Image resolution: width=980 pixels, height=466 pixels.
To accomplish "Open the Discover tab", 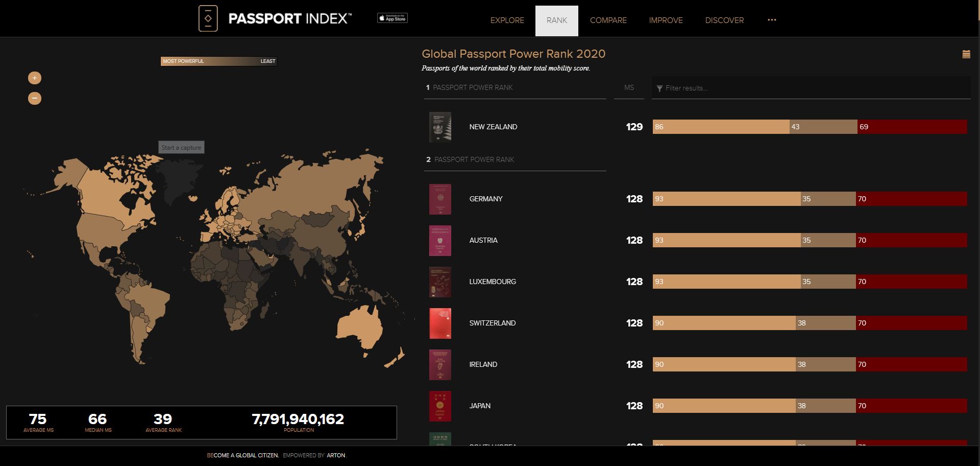I will tap(725, 20).
